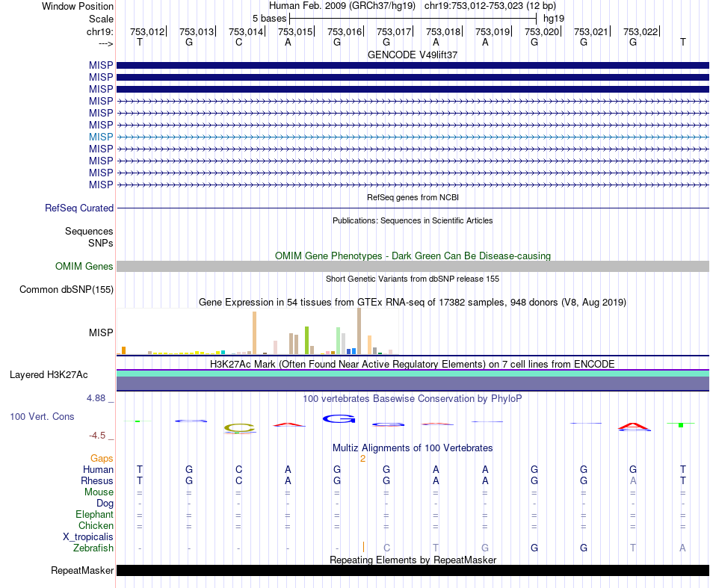Click the Sequences label under Publications
The height and width of the screenshot is (588, 710).
tap(89, 232)
